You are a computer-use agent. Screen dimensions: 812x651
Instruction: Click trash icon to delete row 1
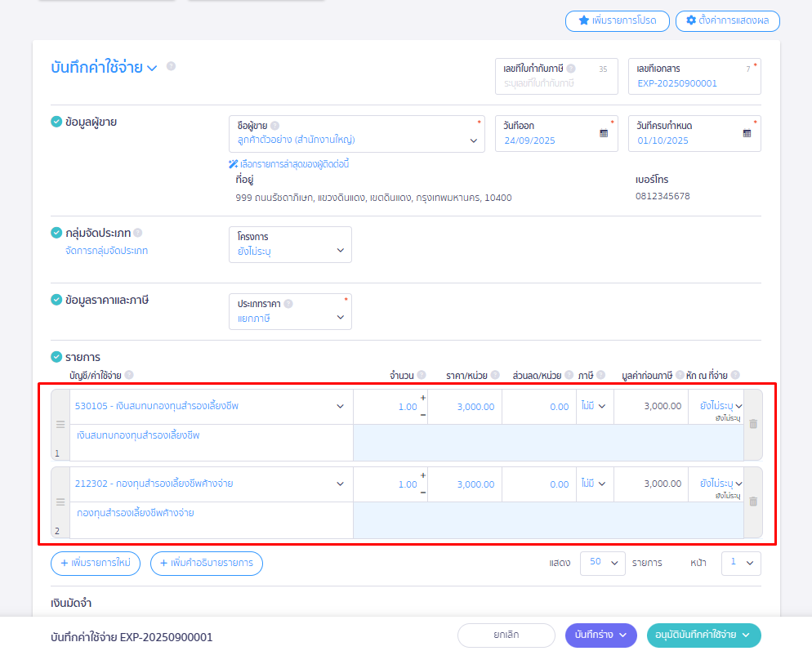point(753,424)
